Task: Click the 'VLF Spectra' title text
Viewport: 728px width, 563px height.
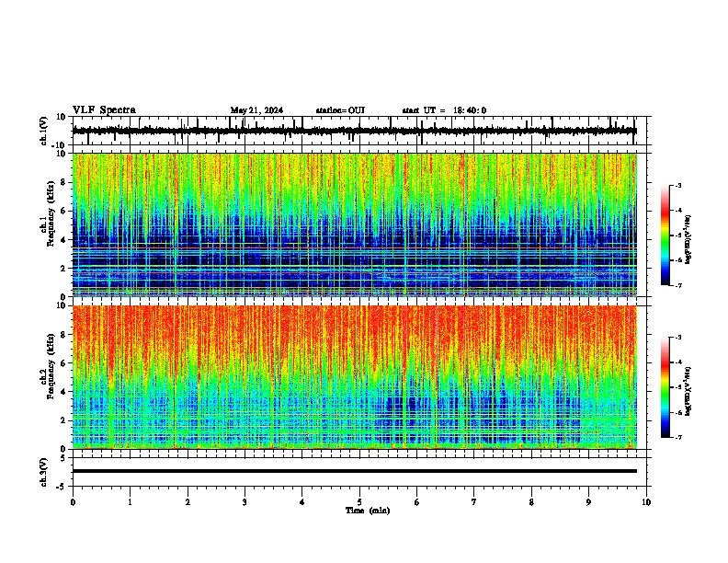Action: click(104, 110)
